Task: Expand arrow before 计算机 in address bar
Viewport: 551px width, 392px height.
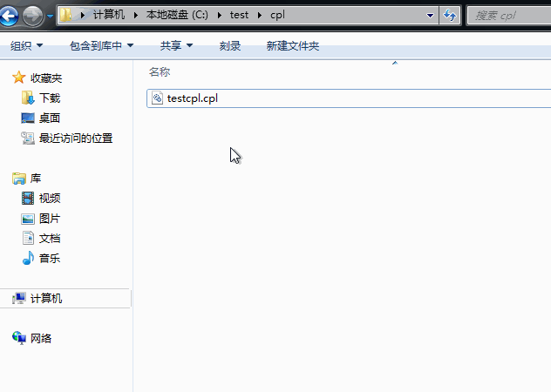Action: coord(83,15)
